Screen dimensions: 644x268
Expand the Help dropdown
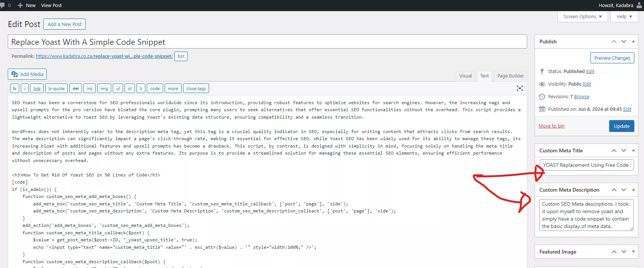624,17
